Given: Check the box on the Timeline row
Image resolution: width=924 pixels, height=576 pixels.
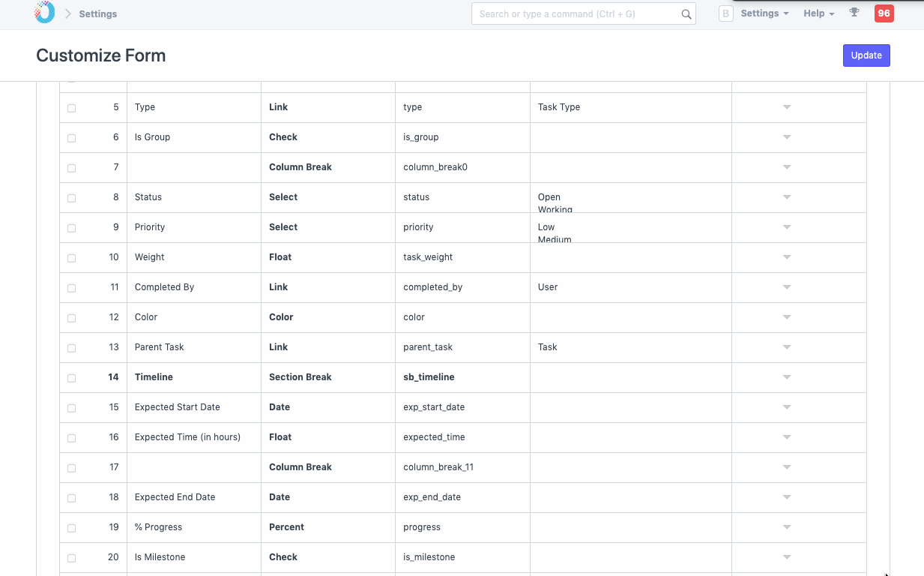Looking at the screenshot, I should click(x=72, y=378).
